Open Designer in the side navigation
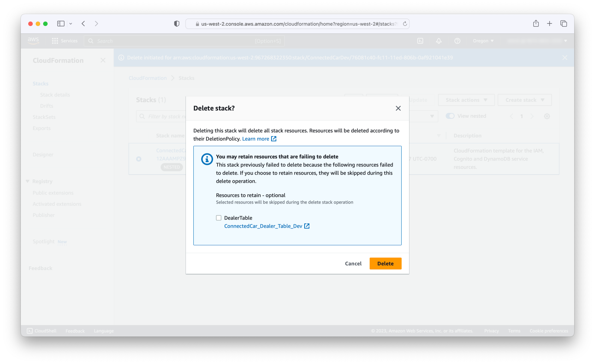The image size is (595, 364). (x=43, y=155)
